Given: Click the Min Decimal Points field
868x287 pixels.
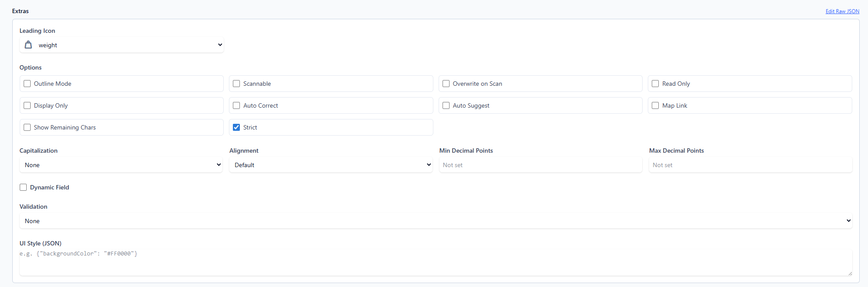Looking at the screenshot, I should pos(540,165).
